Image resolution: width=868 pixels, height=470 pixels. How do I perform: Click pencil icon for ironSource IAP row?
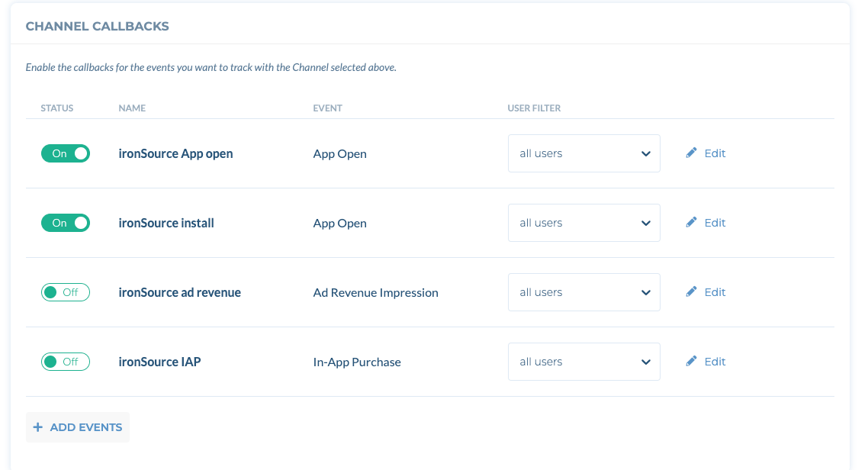[691, 362]
